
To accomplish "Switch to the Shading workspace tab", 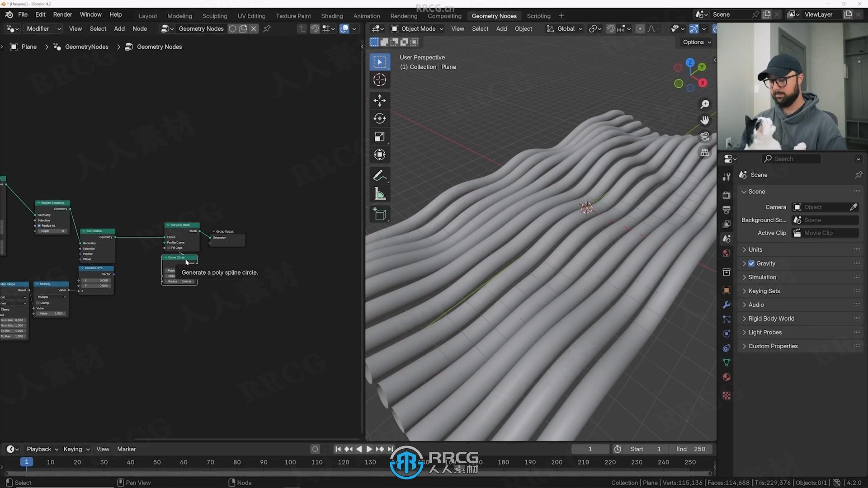I will pos(332,16).
